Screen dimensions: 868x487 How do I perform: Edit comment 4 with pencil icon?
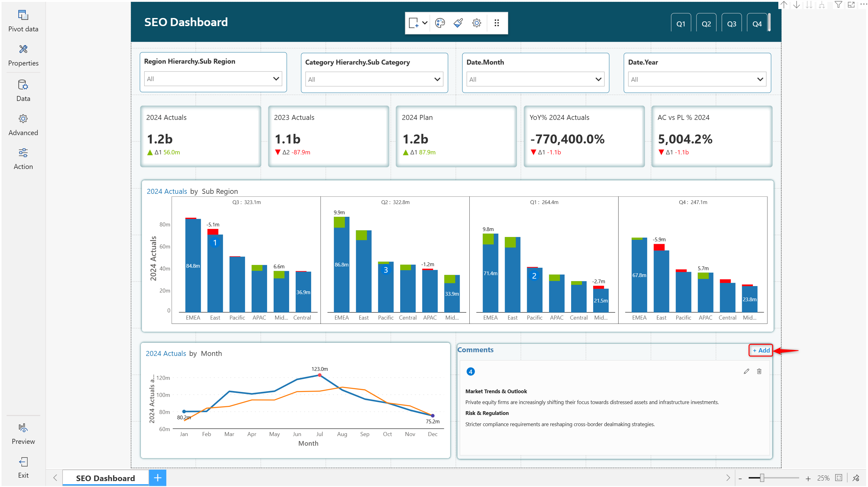coord(746,371)
